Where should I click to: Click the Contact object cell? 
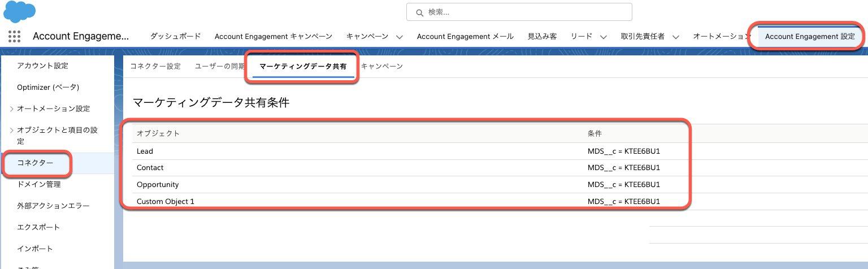pyautogui.click(x=150, y=168)
